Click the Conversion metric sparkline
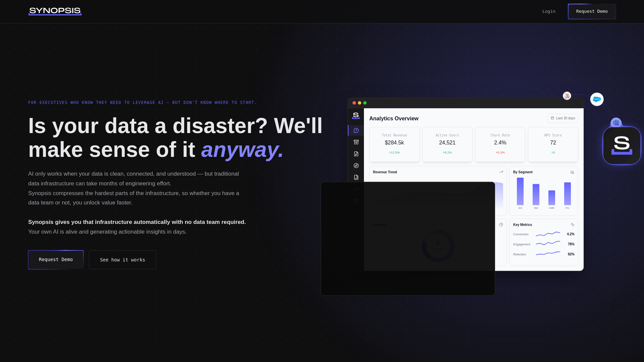 pyautogui.click(x=548, y=234)
